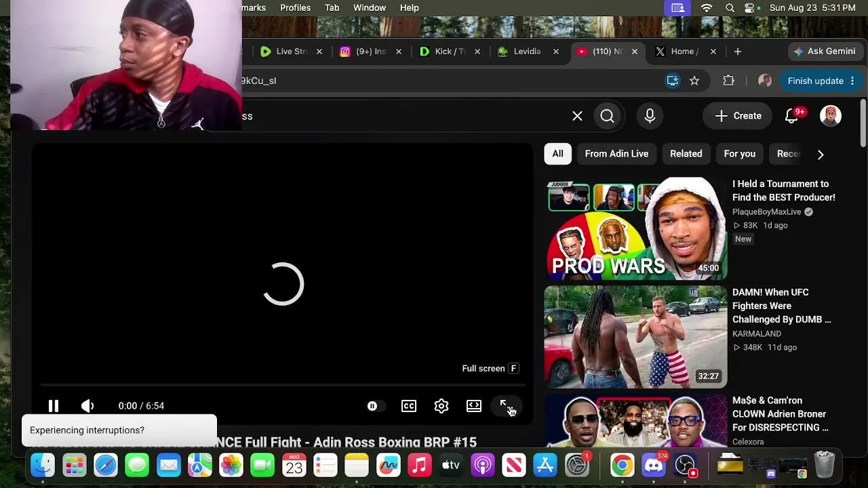Open Messages from the Dock
Image resolution: width=868 pixels, height=488 pixels.
(137, 465)
